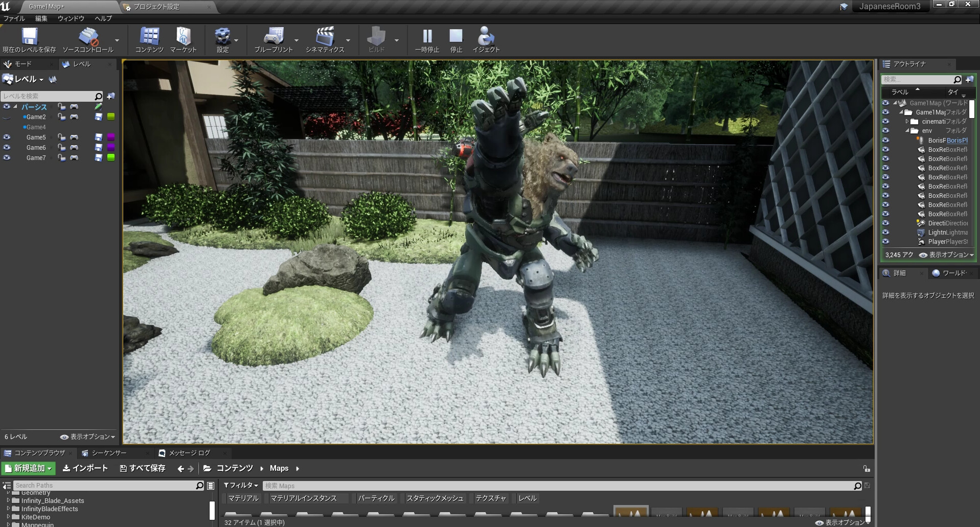980x527 pixels.
Task: Expand the cinematics folder in outliner
Action: tap(907, 122)
